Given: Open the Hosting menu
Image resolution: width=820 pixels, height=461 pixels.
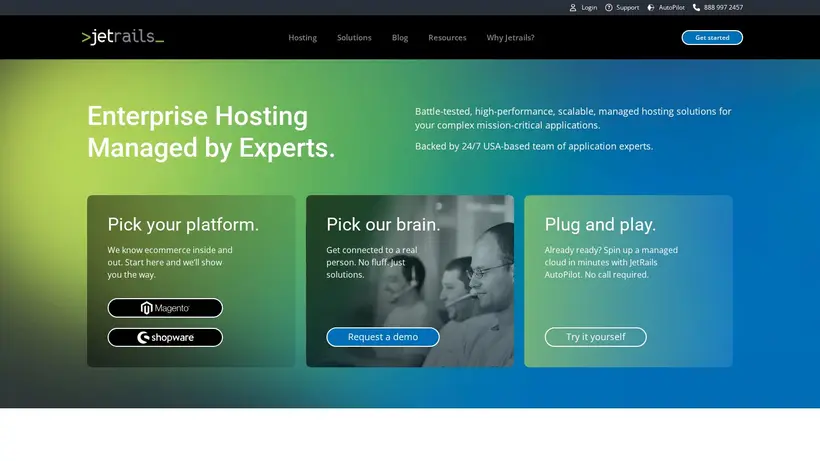Looking at the screenshot, I should 302,38.
